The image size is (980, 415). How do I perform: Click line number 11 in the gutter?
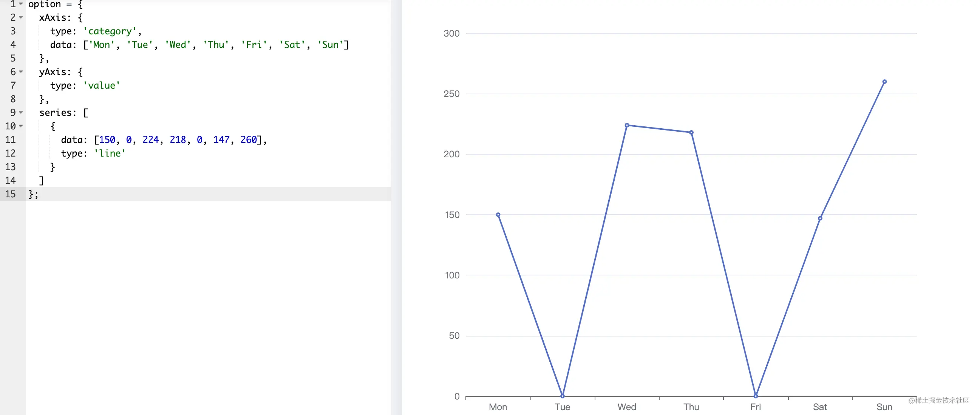(10, 140)
